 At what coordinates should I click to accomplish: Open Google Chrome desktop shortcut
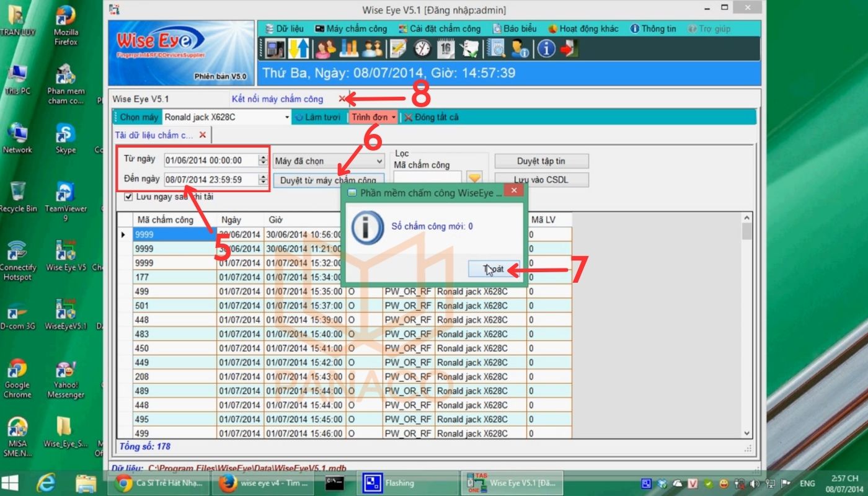(17, 378)
